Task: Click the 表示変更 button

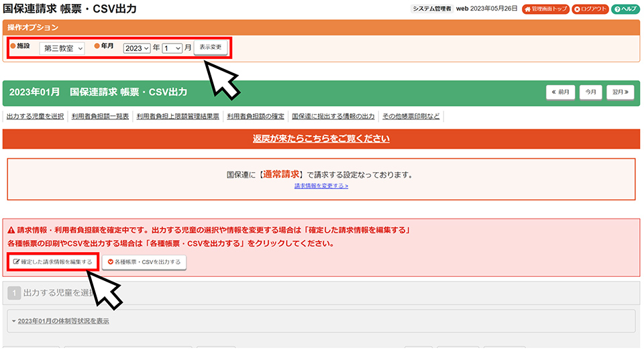Action: (x=210, y=47)
